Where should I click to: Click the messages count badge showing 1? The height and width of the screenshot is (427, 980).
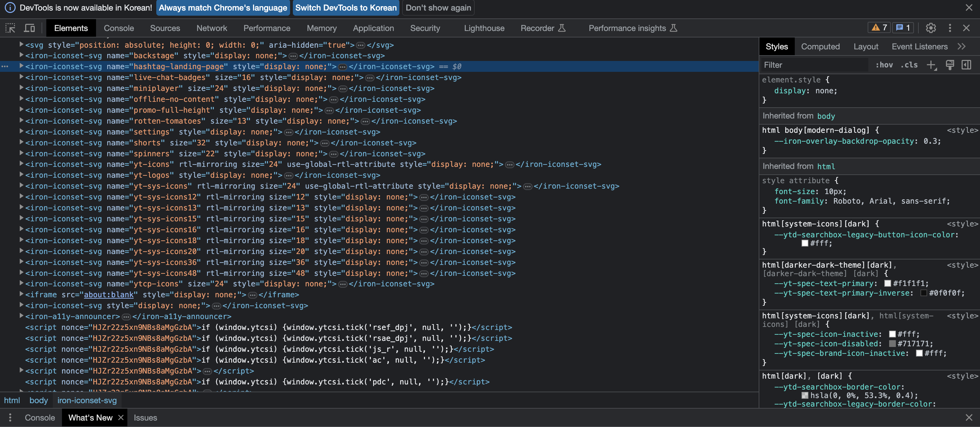(903, 28)
